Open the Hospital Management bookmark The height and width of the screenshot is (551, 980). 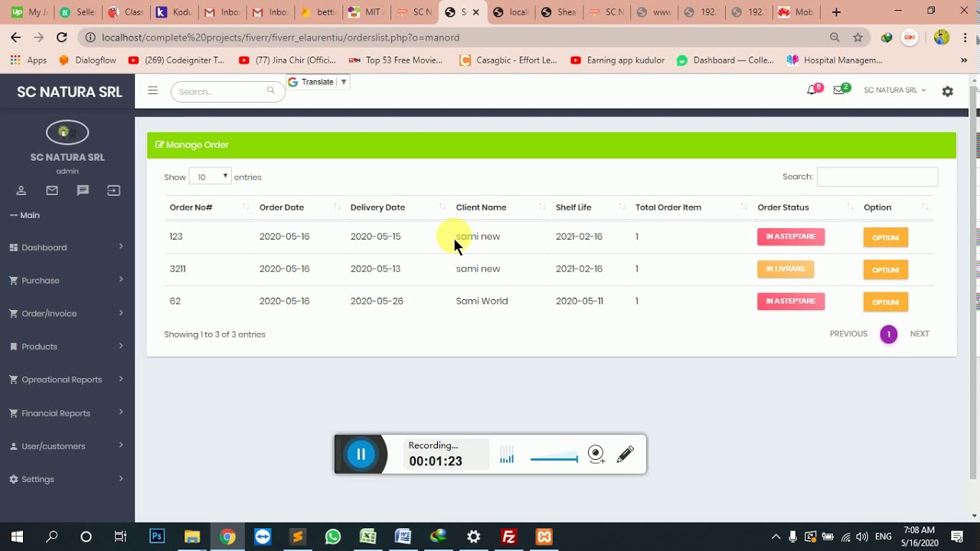click(835, 60)
